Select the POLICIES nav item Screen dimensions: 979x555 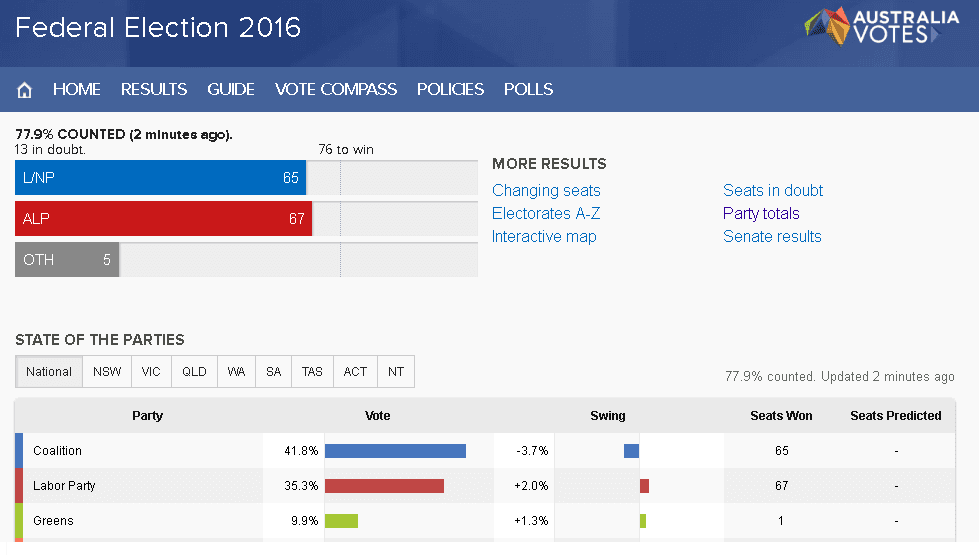(x=450, y=89)
